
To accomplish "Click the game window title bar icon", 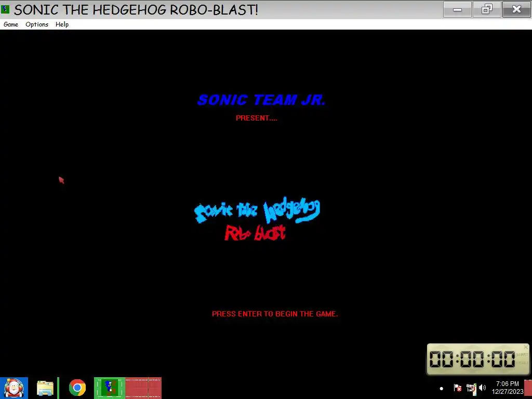I will pos(5,9).
